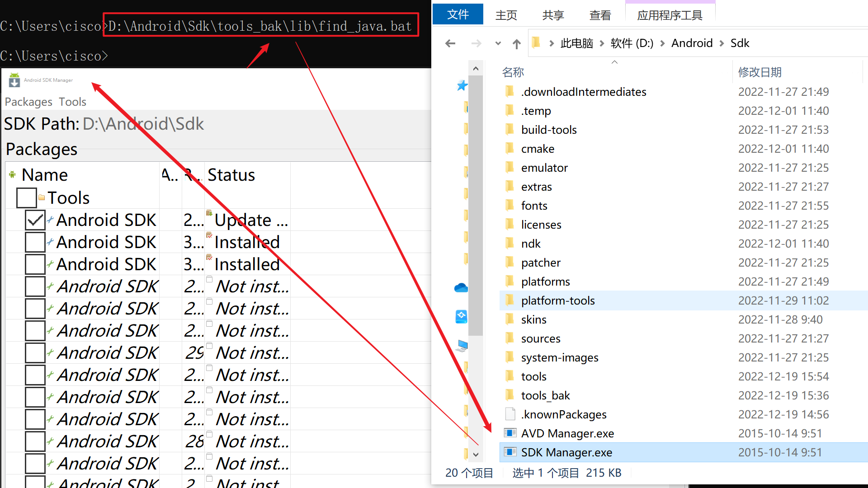Expand chevron after Android in address bar
The image size is (868, 488).
[x=722, y=43]
